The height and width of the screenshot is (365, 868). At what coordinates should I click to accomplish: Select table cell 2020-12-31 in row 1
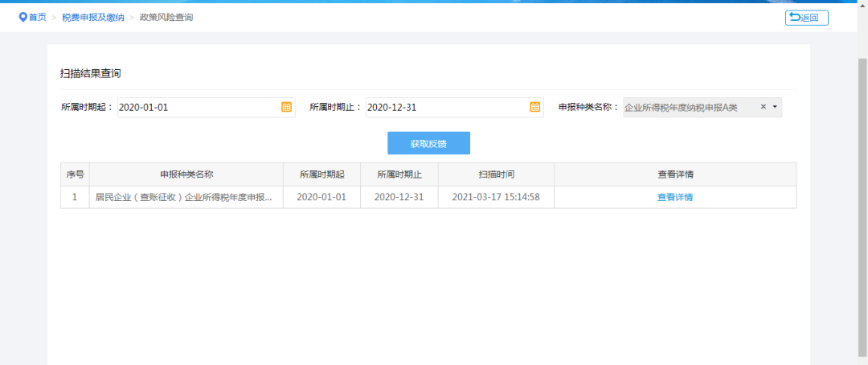pos(399,197)
